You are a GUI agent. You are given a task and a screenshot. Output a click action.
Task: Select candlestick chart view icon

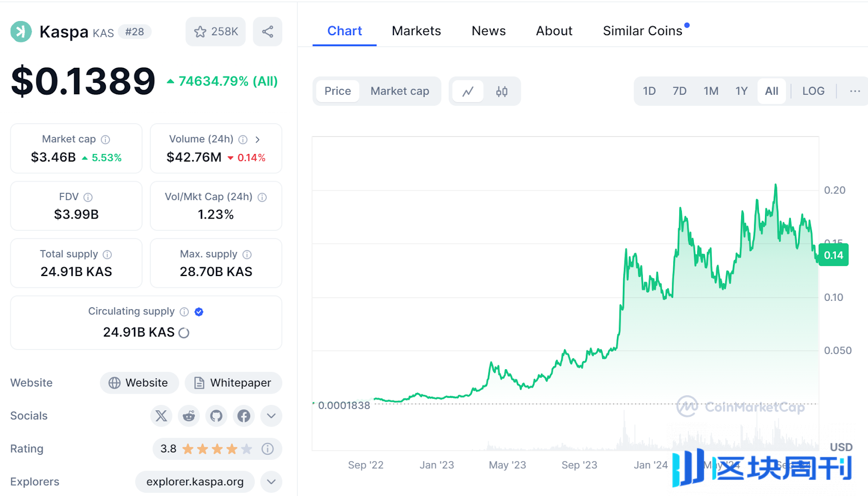click(502, 92)
